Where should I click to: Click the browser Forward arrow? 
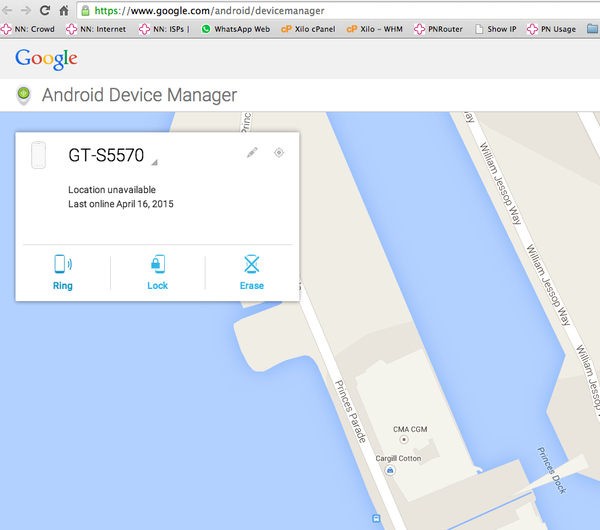click(26, 10)
